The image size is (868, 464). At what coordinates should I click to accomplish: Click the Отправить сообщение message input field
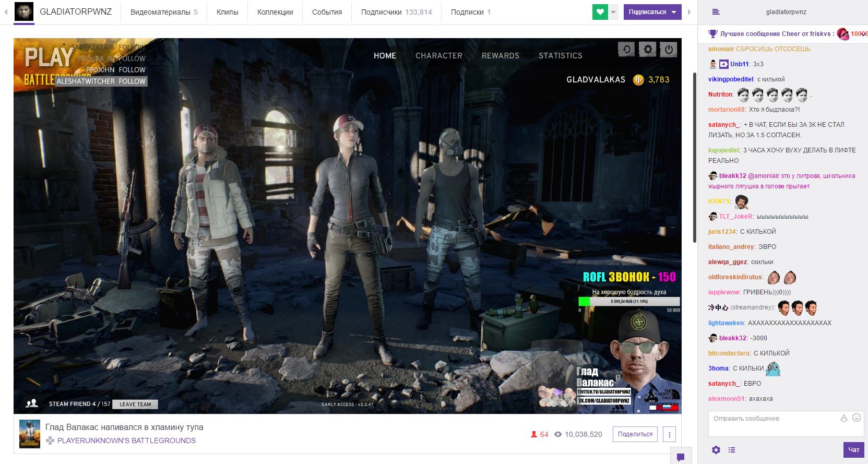[x=772, y=423]
